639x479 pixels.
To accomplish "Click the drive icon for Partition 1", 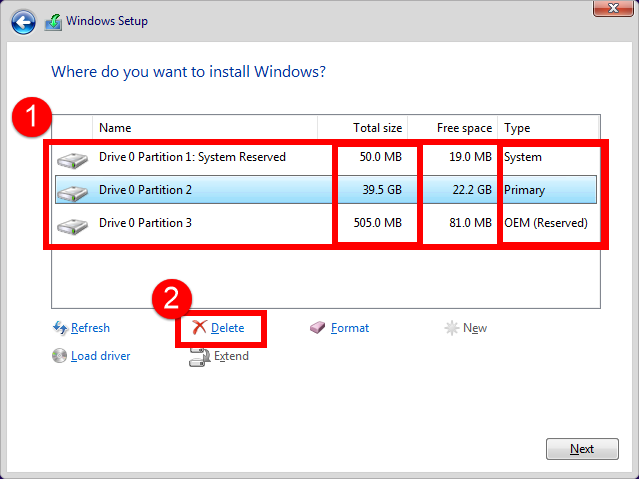I will click(72, 158).
